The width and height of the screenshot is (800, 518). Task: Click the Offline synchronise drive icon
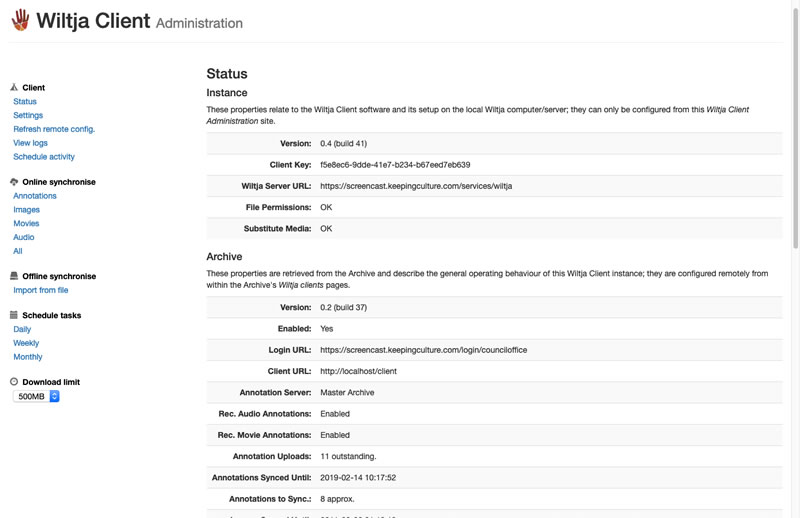pyautogui.click(x=14, y=276)
